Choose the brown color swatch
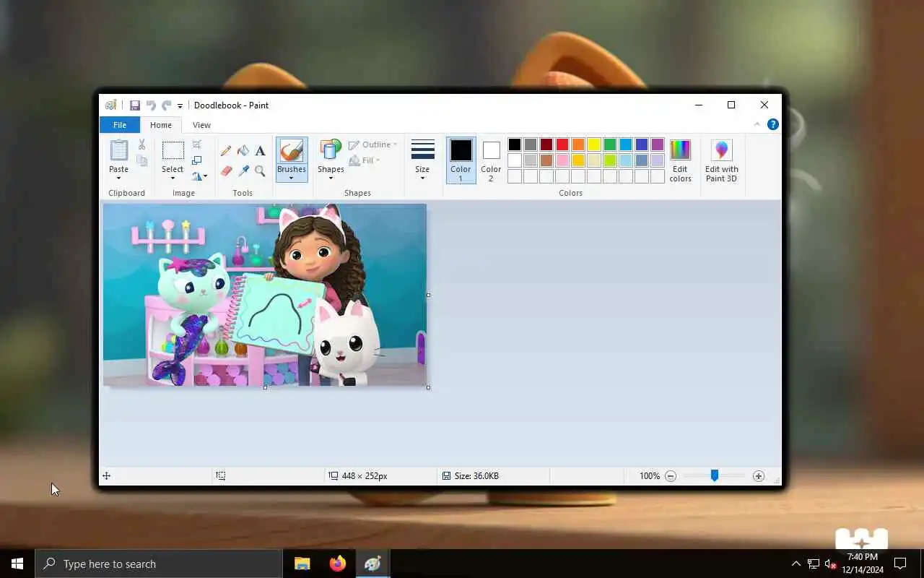Image resolution: width=924 pixels, height=578 pixels. (x=546, y=160)
